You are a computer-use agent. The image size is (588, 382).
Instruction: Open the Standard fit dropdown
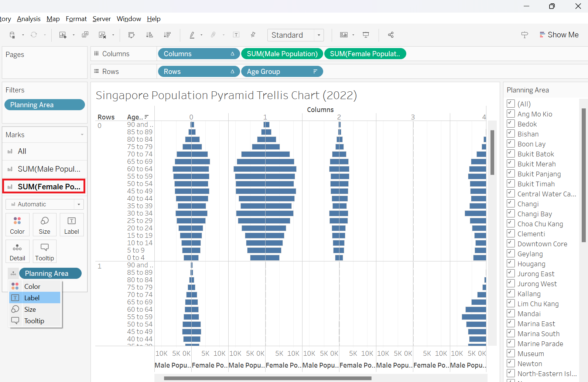319,35
